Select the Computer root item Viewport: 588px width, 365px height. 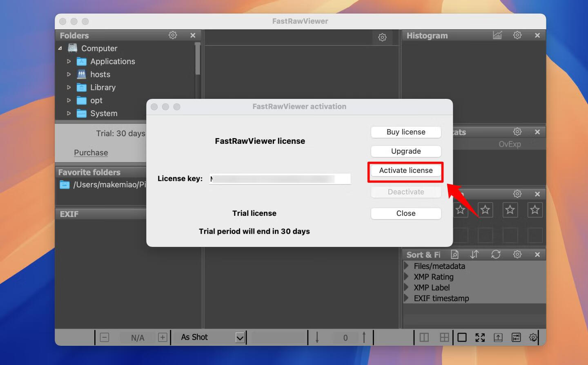[x=99, y=48]
